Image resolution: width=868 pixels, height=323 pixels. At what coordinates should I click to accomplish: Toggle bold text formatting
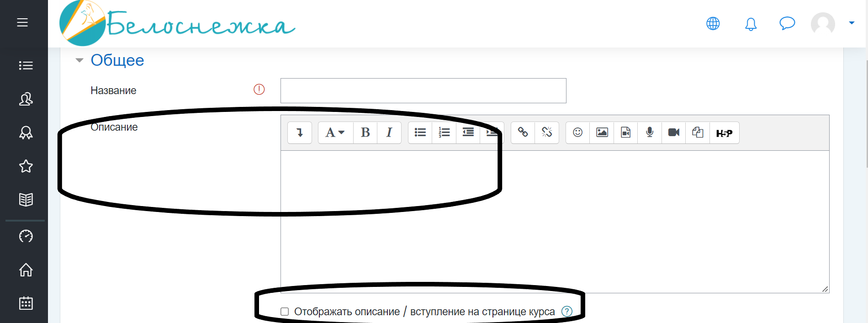365,132
